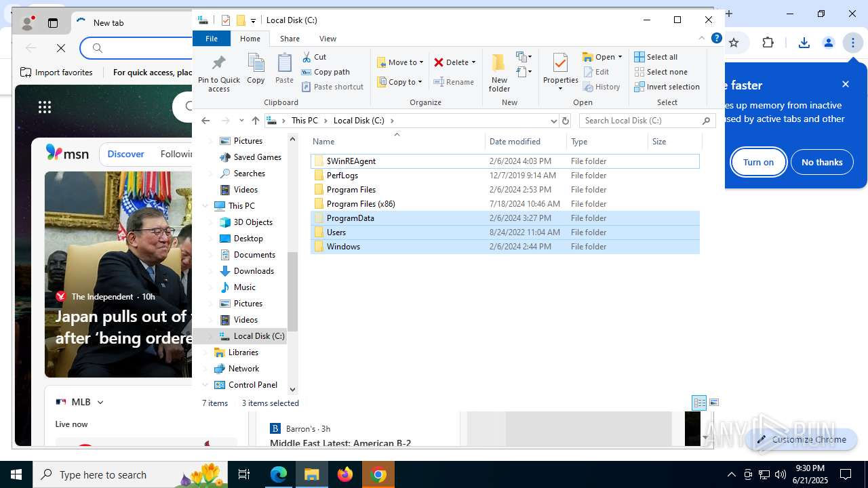Screen dimensions: 868x488
Task: Select the $WinREAgent folder
Action: [x=505, y=161]
